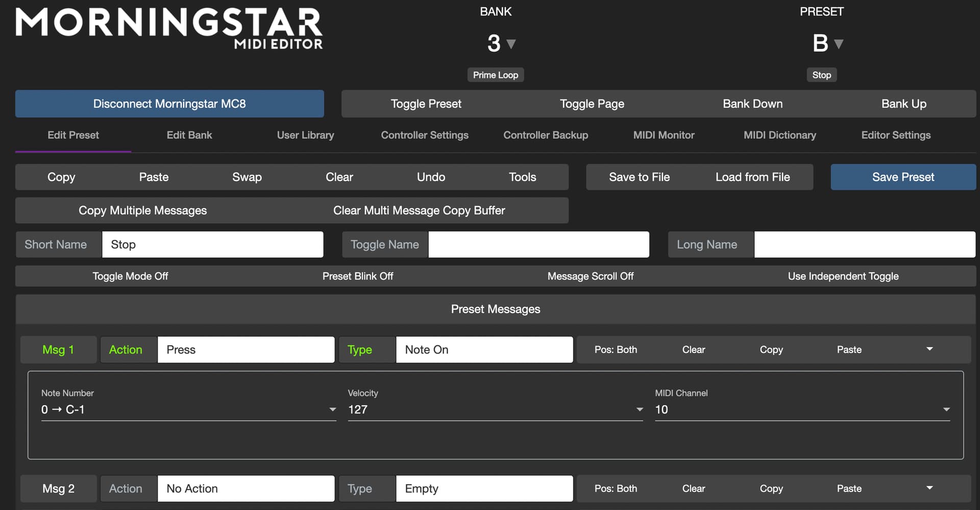Toggle the Message Scroll Off switch
Screen dimensions: 980x510
point(591,276)
